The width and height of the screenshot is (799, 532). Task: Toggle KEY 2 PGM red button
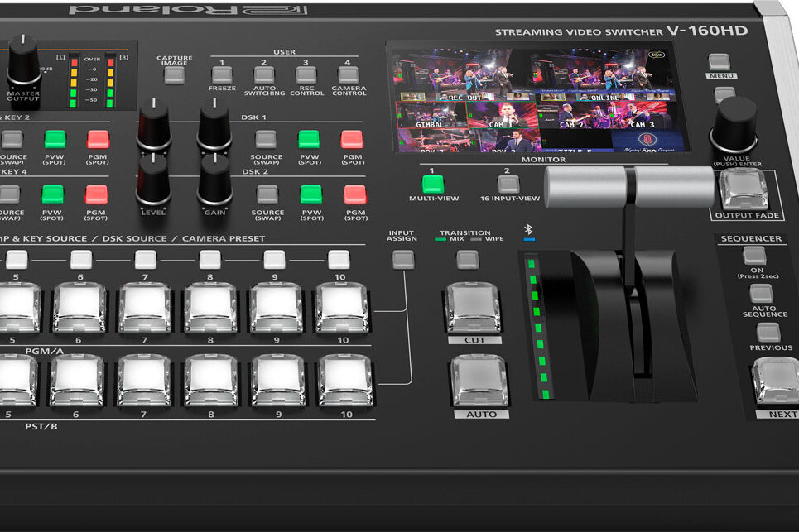coord(98,140)
